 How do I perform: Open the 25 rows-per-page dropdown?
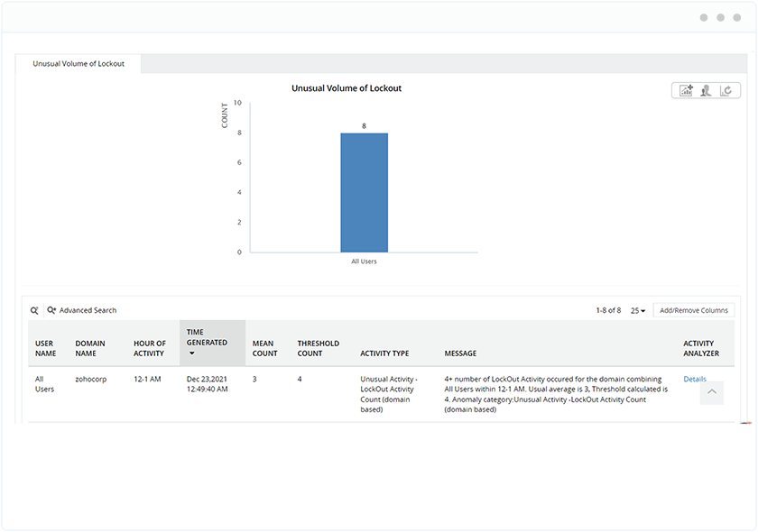(x=638, y=311)
